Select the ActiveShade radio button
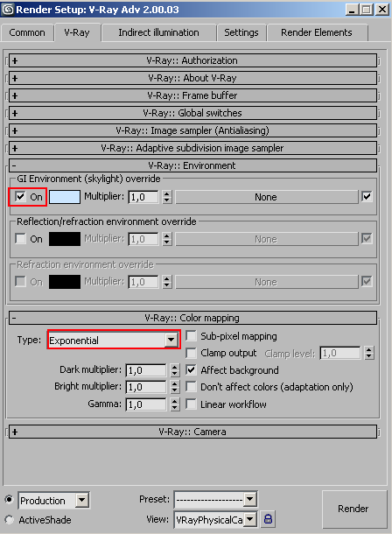 (x=9, y=520)
